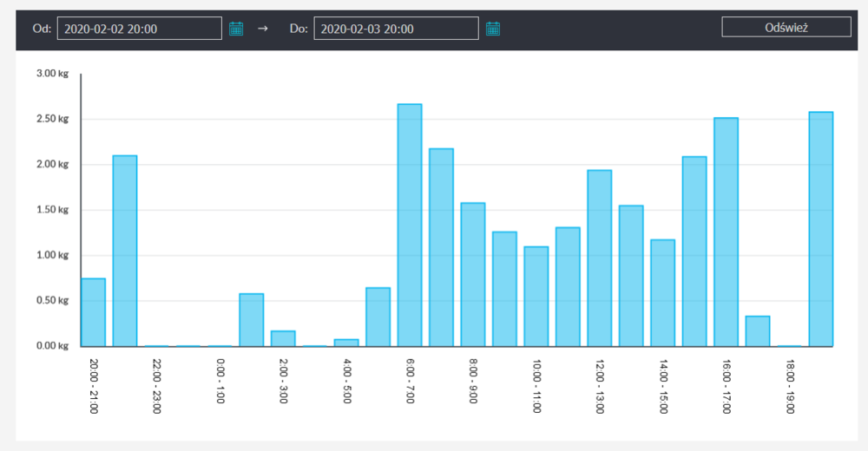The width and height of the screenshot is (868, 451).
Task: Click the 1.50 kg axis label
Action: (53, 210)
